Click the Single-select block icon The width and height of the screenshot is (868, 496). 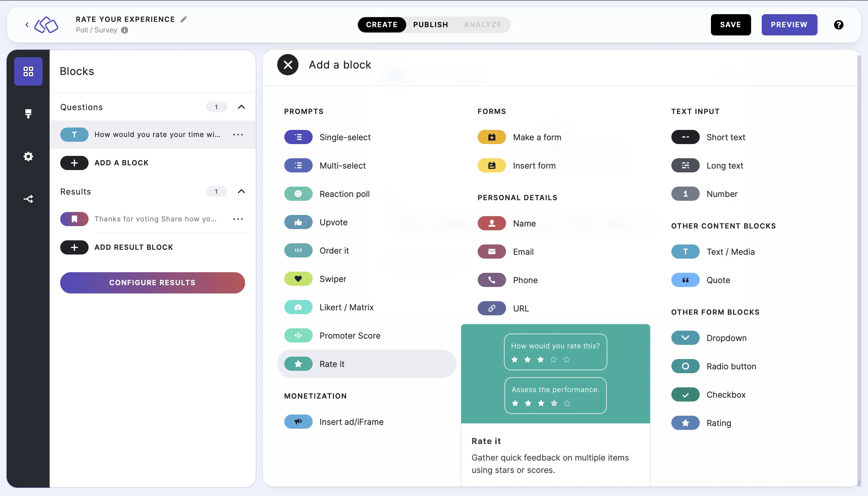(298, 137)
